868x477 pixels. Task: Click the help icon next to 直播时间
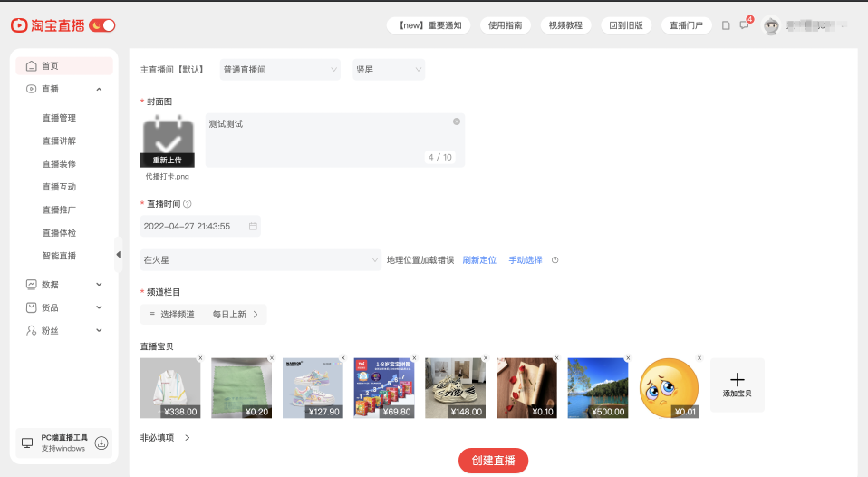[188, 204]
